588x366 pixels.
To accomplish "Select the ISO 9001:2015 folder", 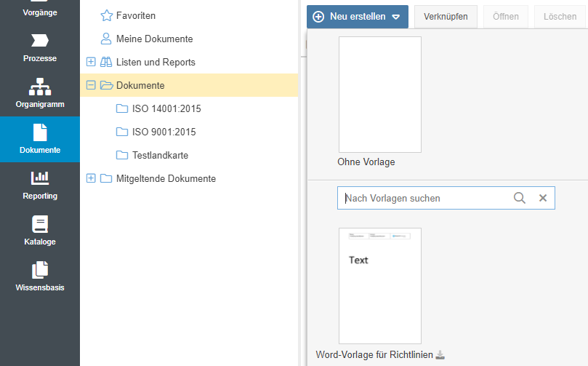I will (164, 132).
